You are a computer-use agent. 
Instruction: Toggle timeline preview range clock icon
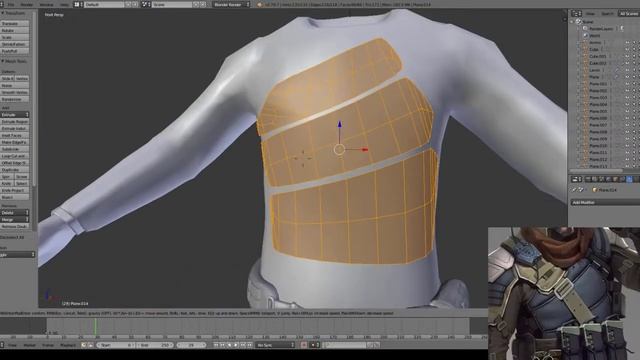pos(84,345)
